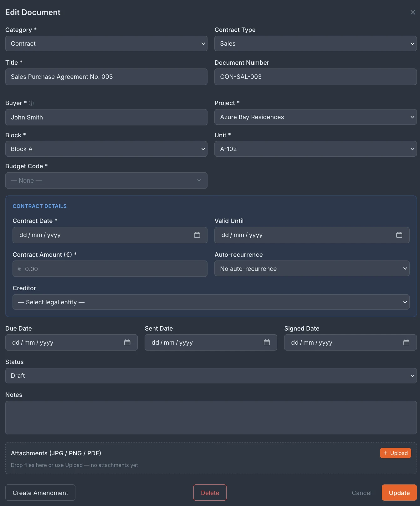Screen dimensions: 420x506
Task: Save changes with the Update button
Action: 399,493
